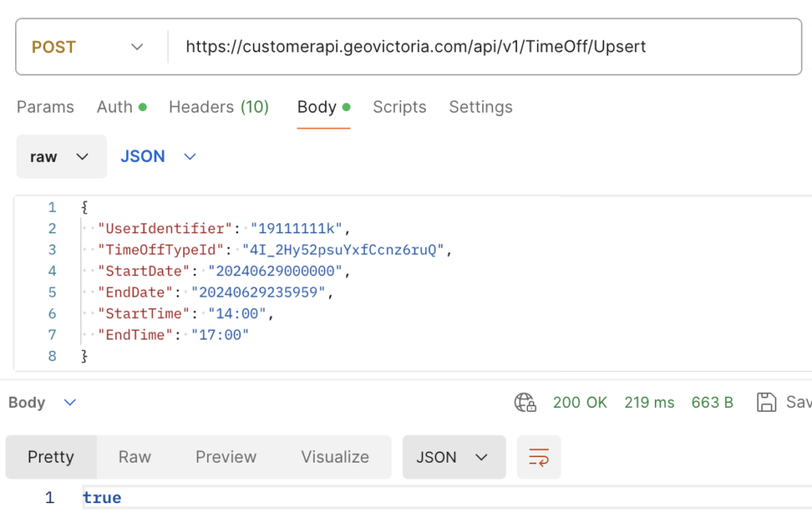Screen dimensions: 812x523
Task: Open the Visualize response view
Action: click(x=335, y=457)
